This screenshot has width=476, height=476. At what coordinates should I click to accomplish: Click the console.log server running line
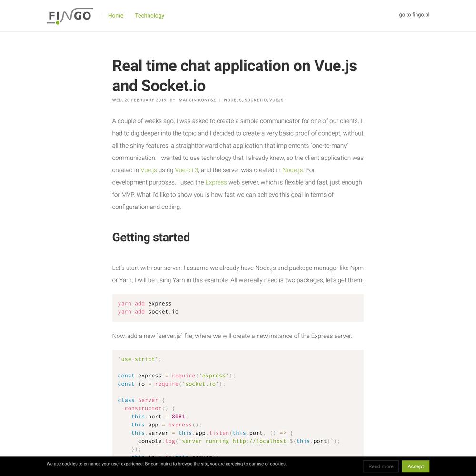[x=239, y=441]
